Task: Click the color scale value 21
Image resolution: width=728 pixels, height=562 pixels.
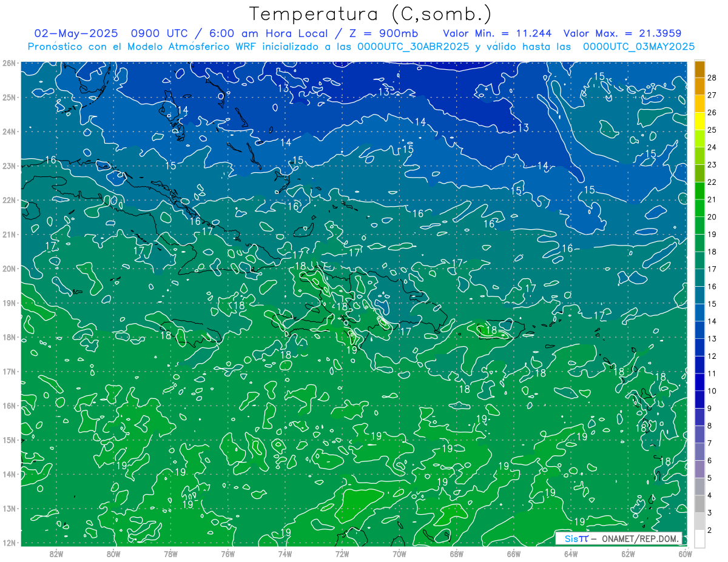Action: coord(712,199)
